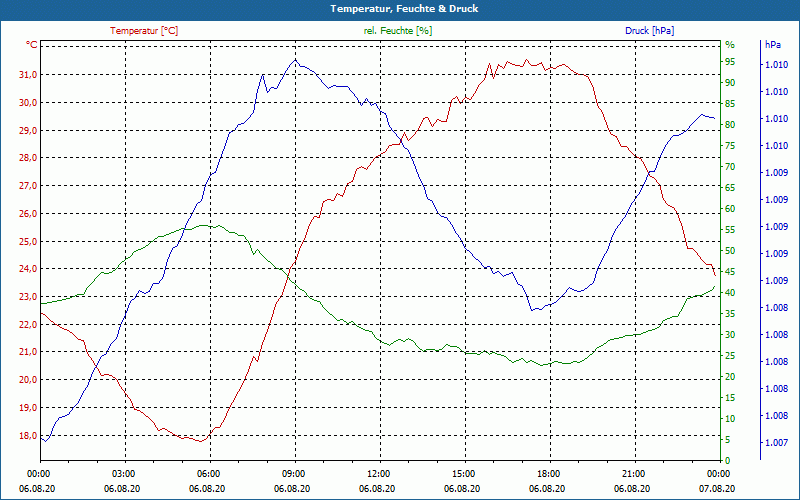The image size is (800, 500).
Task: Click the 20 humidity axis tick
Action: coord(730,377)
